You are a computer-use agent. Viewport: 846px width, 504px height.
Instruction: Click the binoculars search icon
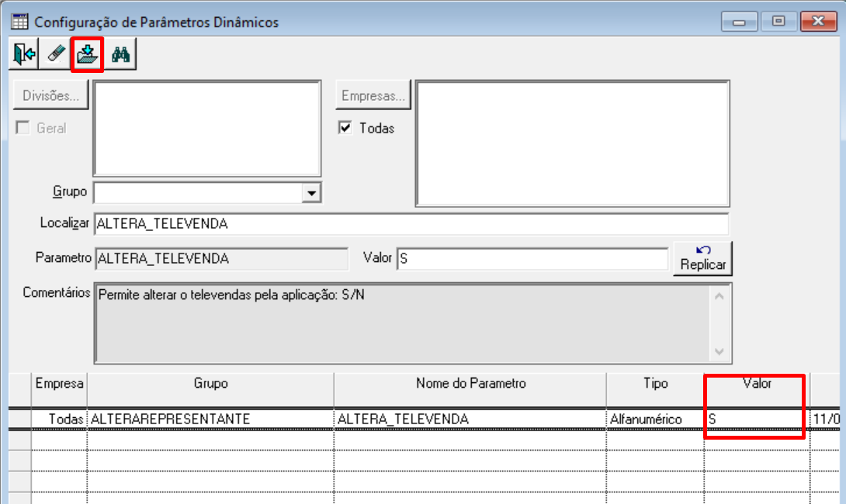click(x=120, y=54)
